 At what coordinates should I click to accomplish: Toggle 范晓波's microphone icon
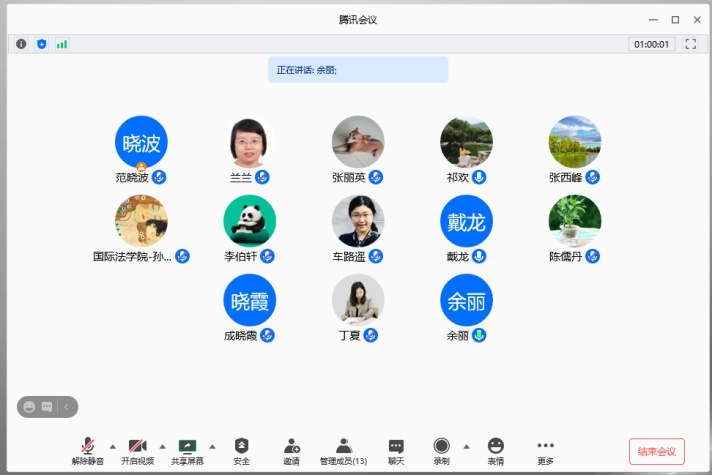[159, 177]
